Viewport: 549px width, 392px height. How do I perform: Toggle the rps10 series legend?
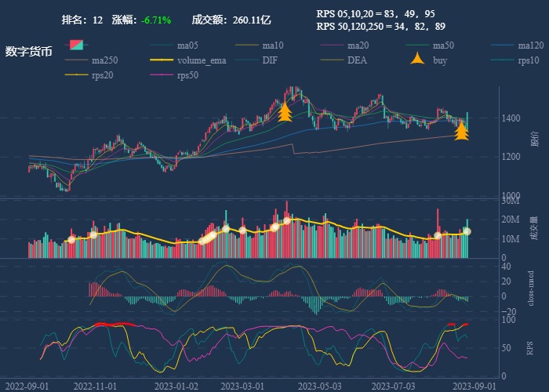pyautogui.click(x=528, y=60)
